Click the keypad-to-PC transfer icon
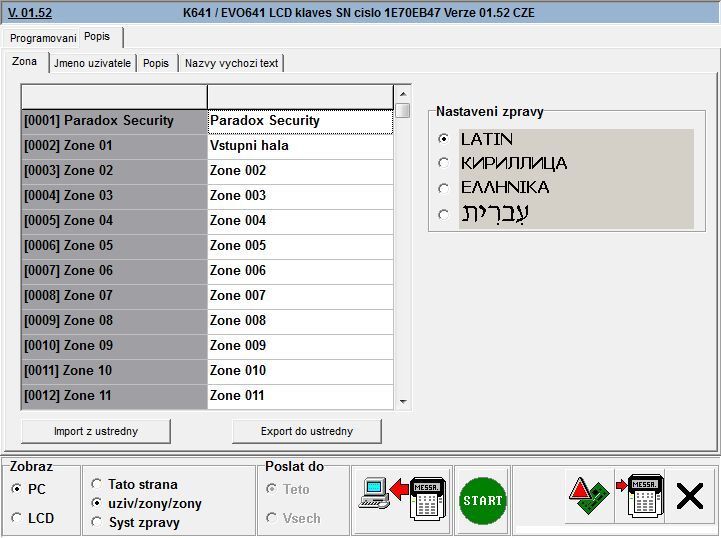The height and width of the screenshot is (538, 721). (x=401, y=498)
